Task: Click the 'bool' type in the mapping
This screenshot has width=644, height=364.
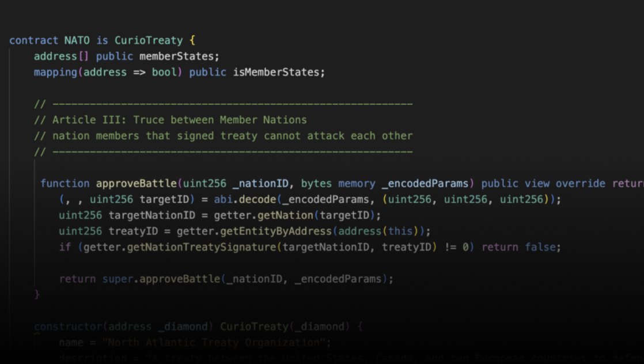Action: pyautogui.click(x=164, y=73)
